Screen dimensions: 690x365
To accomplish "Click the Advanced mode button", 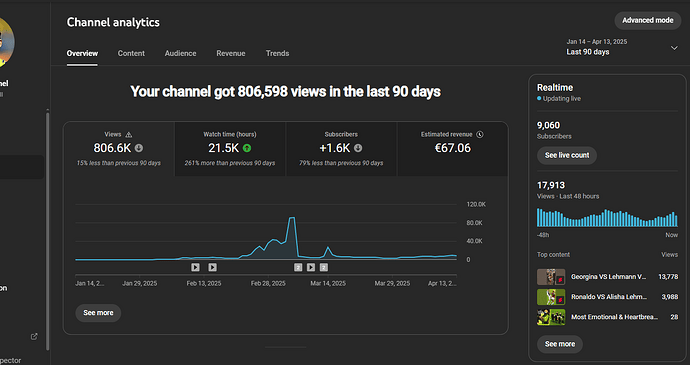I will coord(648,20).
